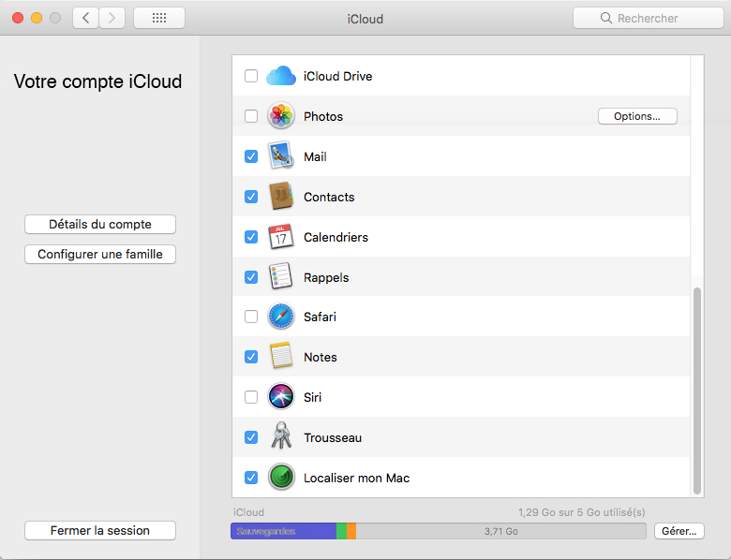The image size is (731, 560).
Task: Click the iCloud Drive cloud icon
Action: (281, 76)
